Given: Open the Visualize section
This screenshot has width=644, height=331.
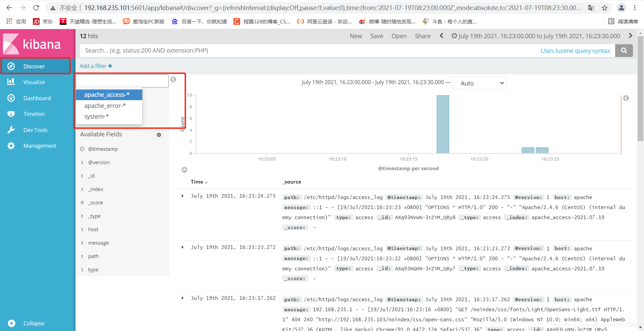Looking at the screenshot, I should [34, 82].
